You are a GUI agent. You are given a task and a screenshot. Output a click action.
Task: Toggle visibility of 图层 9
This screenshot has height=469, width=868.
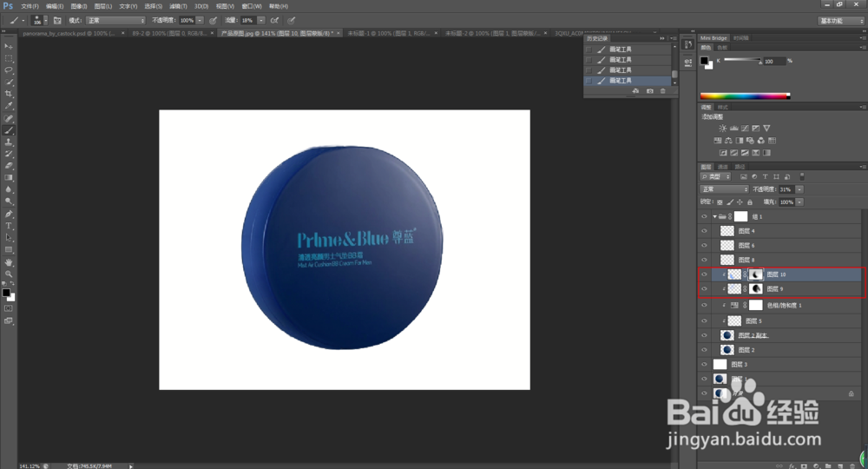704,288
